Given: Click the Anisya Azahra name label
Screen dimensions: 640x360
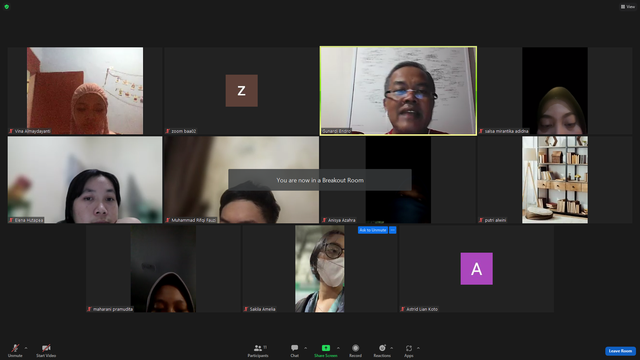Looking at the screenshot, I should [x=342, y=220].
